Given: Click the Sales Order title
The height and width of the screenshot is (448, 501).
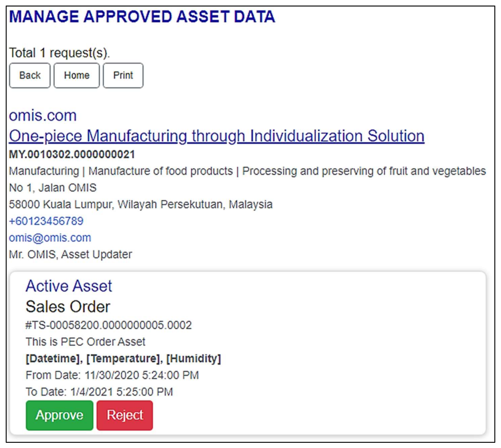Looking at the screenshot, I should 68,307.
